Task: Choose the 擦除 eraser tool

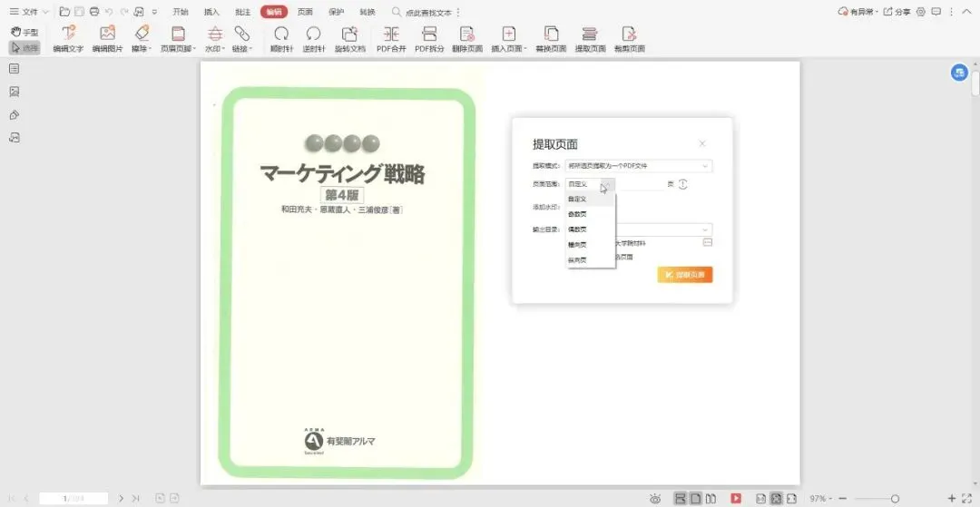Action: [x=142, y=39]
